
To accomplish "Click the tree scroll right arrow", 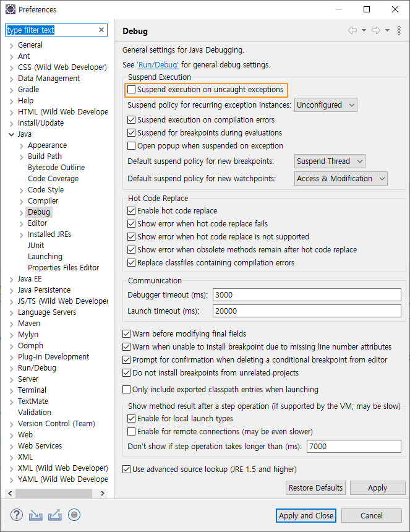I will [103, 493].
